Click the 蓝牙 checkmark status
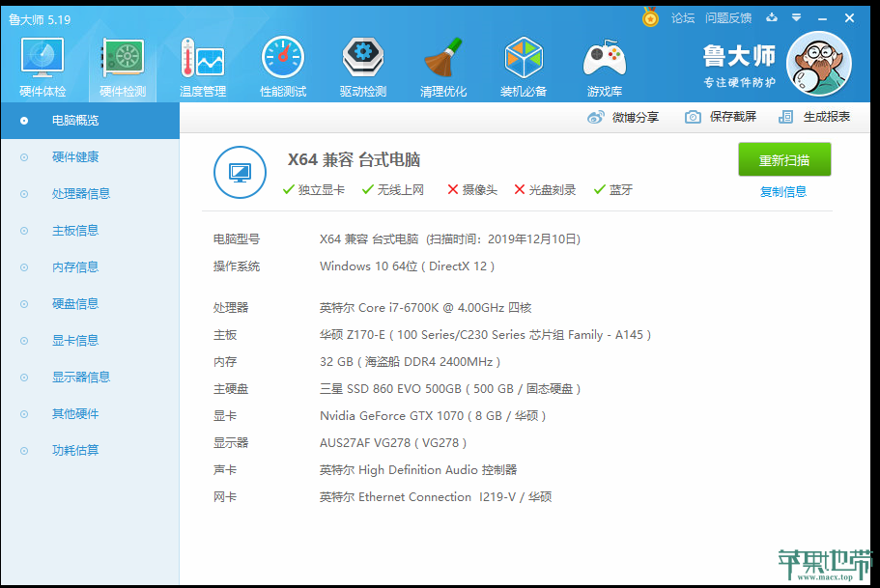Screen dimensions: 880x588 coord(612,190)
